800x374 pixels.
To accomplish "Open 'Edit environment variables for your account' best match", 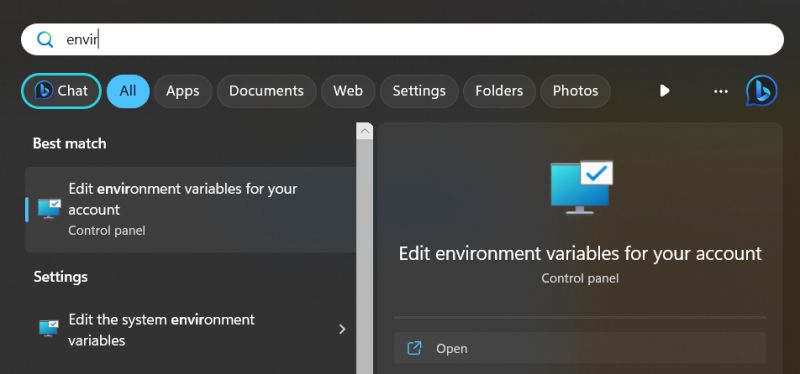I will (x=190, y=209).
